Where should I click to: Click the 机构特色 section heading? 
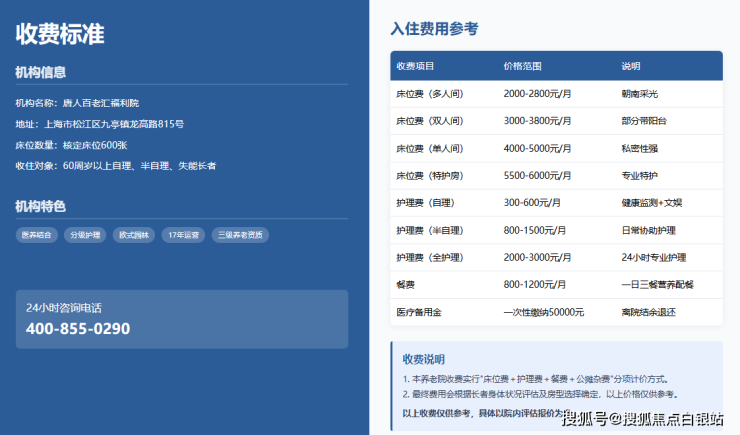[41, 206]
